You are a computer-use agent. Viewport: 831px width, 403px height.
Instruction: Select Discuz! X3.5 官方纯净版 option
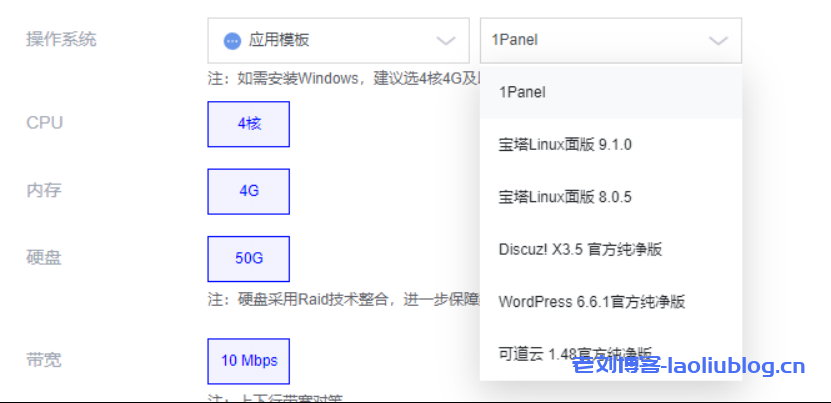click(x=580, y=249)
